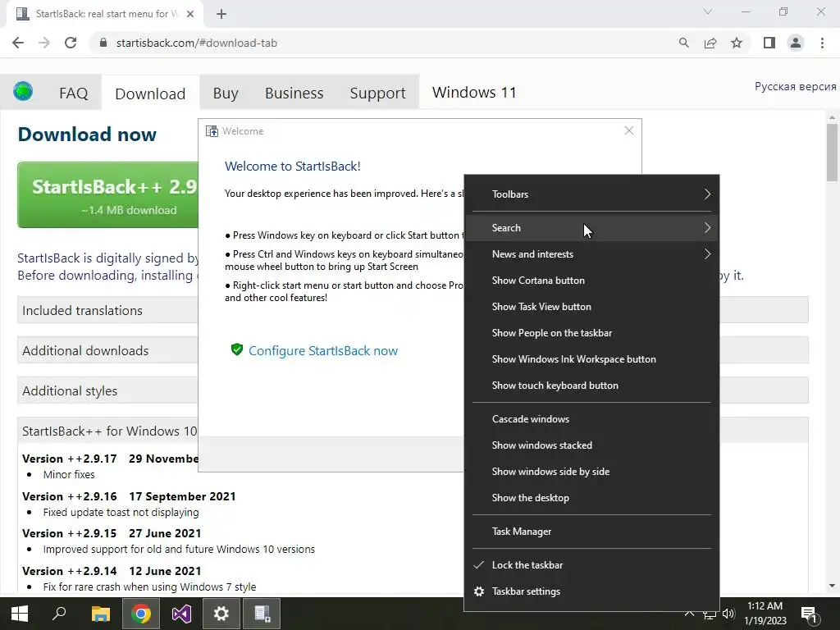Select Show windows stacked

click(592, 445)
